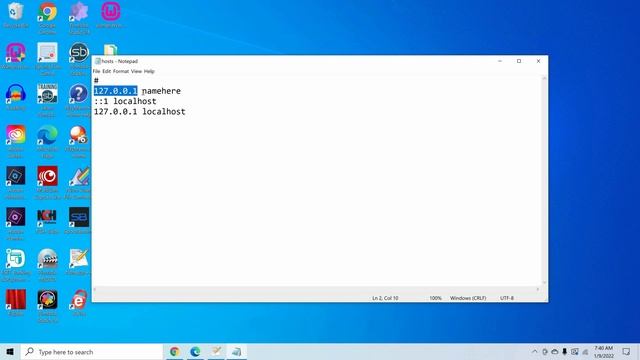Click the selected '127.0.0.1' text on line two
640x360 pixels.
[x=116, y=91]
